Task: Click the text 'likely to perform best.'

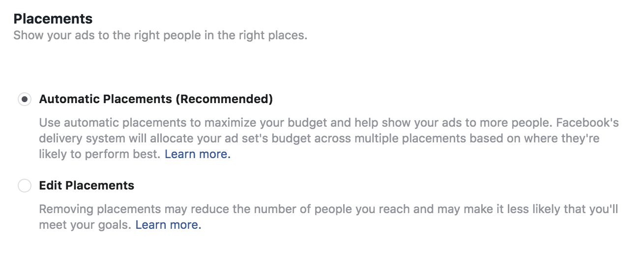Action: pyautogui.click(x=100, y=154)
